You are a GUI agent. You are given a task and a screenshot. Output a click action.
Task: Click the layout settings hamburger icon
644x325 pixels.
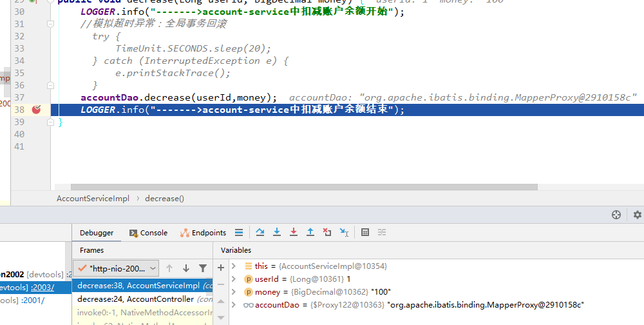239,232
